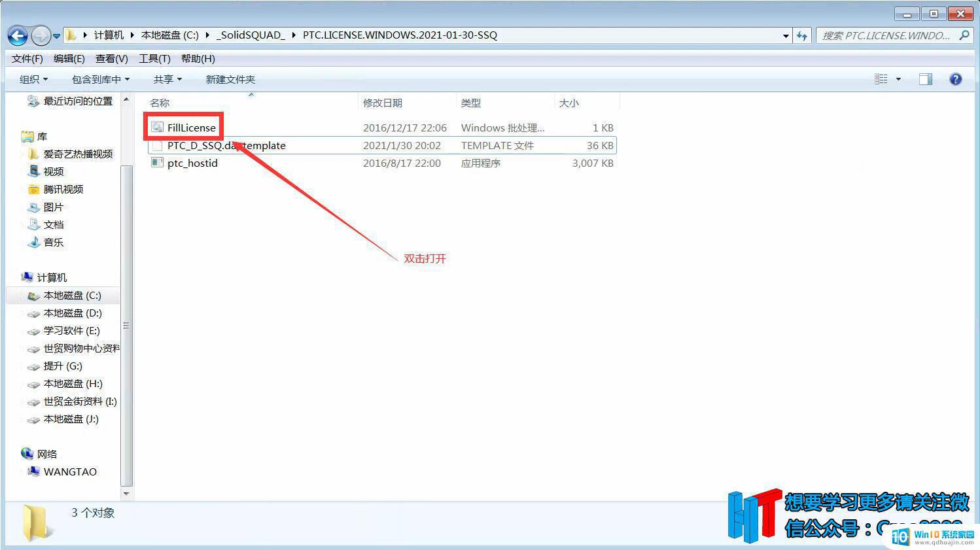980x550 pixels.
Task: Open drive 世贸购物中心资料
Action: click(x=81, y=349)
